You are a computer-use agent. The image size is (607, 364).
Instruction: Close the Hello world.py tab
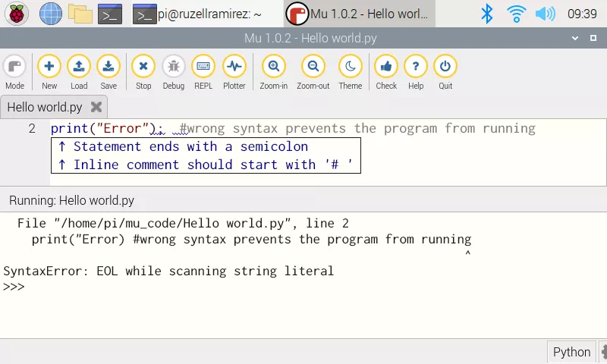coord(96,107)
